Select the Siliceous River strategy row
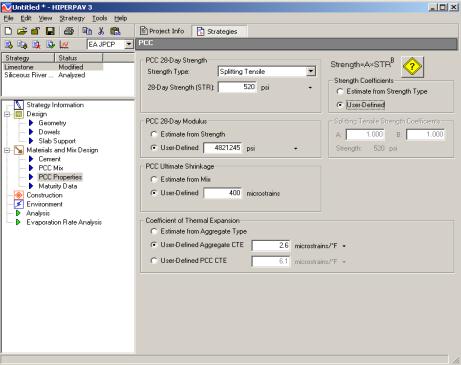 point(53,75)
